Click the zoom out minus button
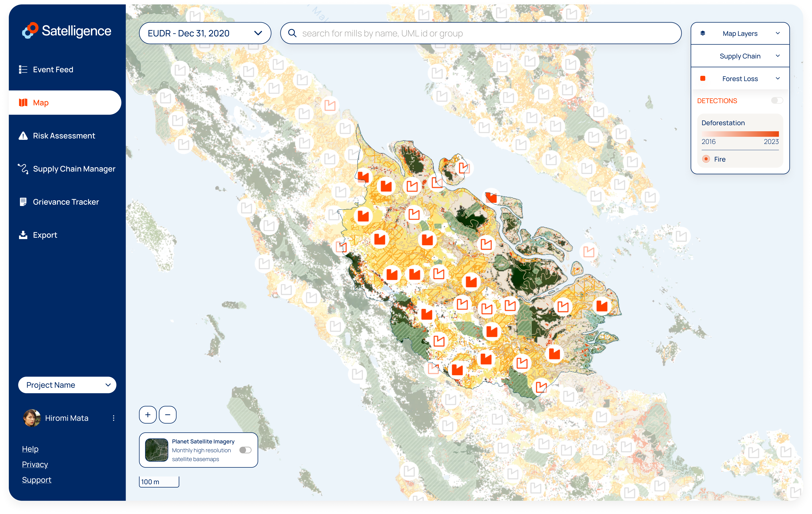This screenshot has height=514, width=812. [168, 415]
